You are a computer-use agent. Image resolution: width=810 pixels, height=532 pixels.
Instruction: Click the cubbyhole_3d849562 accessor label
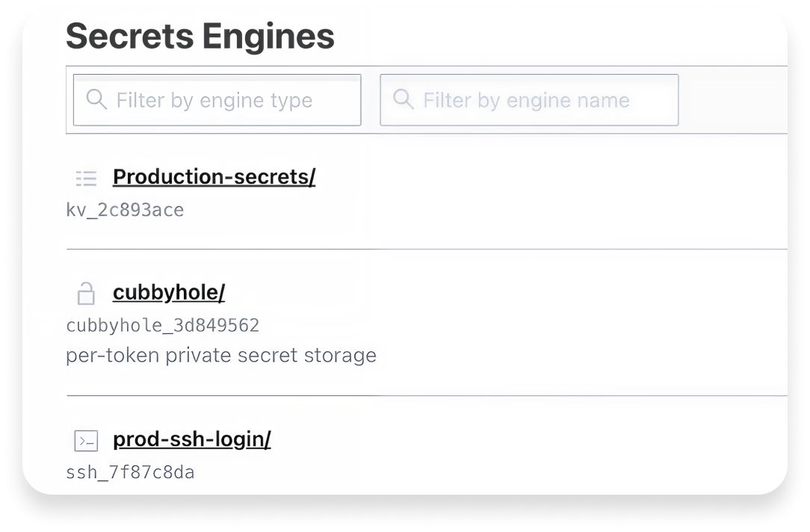[162, 325]
